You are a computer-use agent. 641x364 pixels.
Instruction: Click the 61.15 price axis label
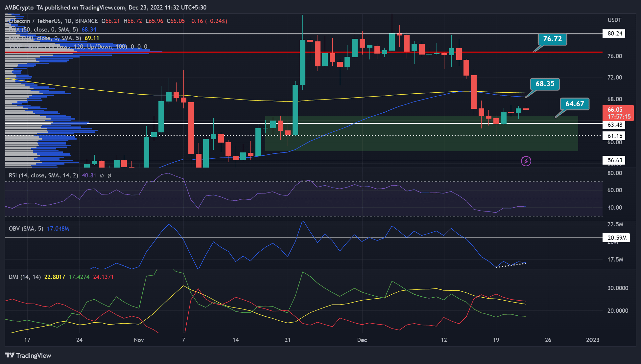pyautogui.click(x=614, y=136)
